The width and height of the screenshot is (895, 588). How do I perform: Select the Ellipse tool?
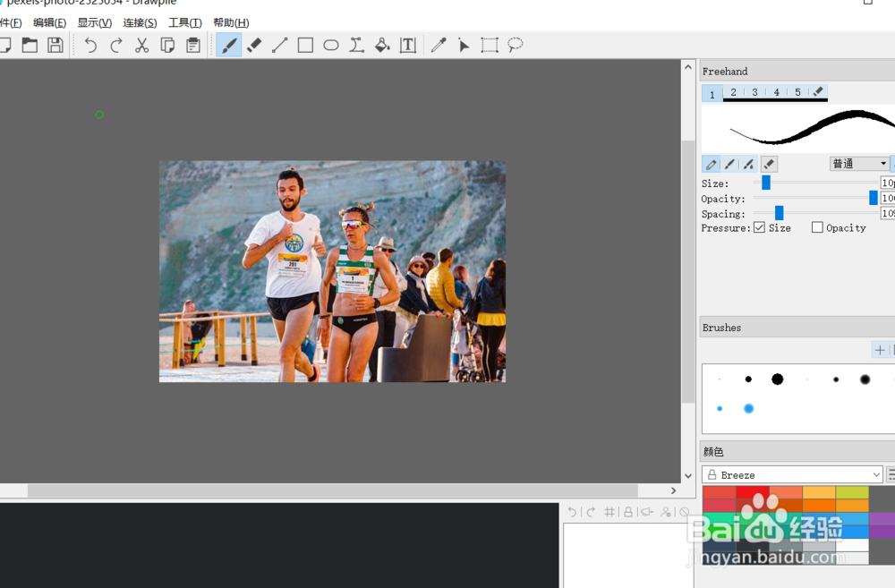[x=331, y=45]
